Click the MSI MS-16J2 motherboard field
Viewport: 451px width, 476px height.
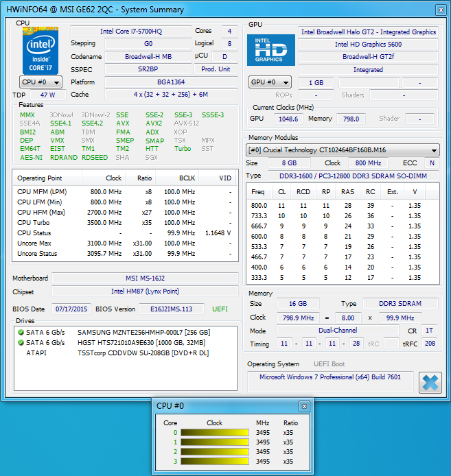145,278
